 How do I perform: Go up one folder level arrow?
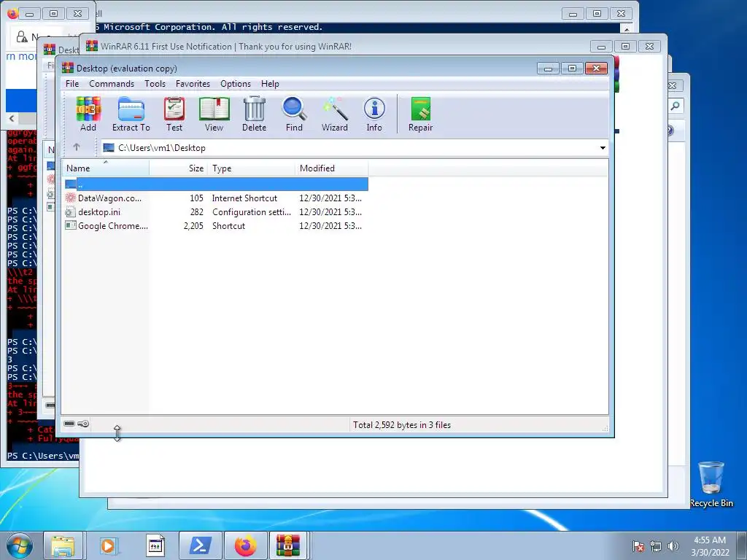click(x=76, y=147)
